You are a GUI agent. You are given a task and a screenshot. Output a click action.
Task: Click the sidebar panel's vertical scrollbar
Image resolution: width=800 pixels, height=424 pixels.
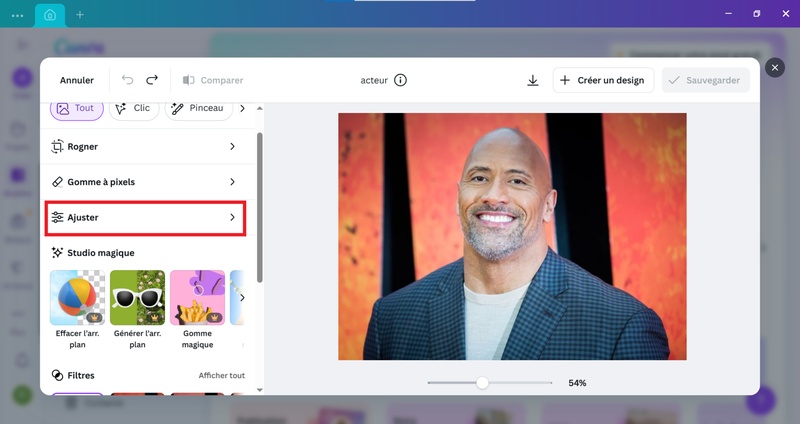click(260, 207)
